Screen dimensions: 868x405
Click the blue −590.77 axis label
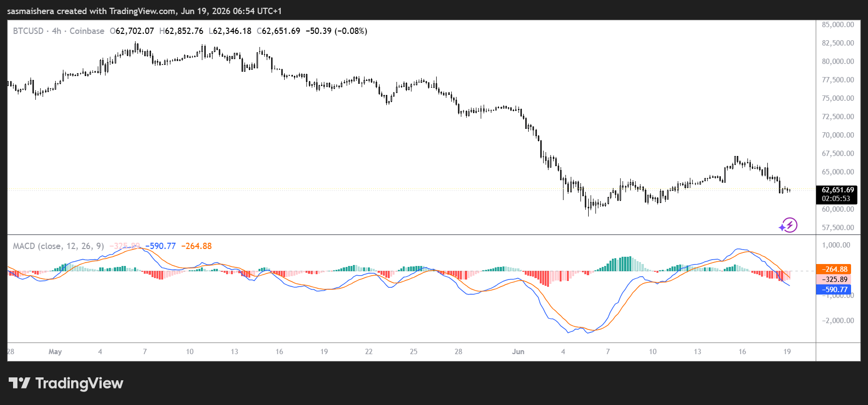click(834, 290)
